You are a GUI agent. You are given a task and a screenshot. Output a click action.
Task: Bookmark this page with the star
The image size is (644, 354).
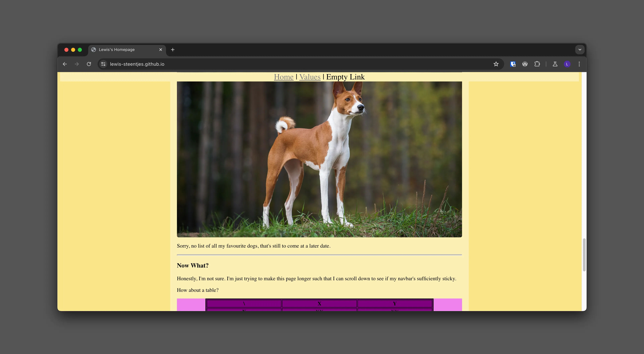tap(496, 64)
